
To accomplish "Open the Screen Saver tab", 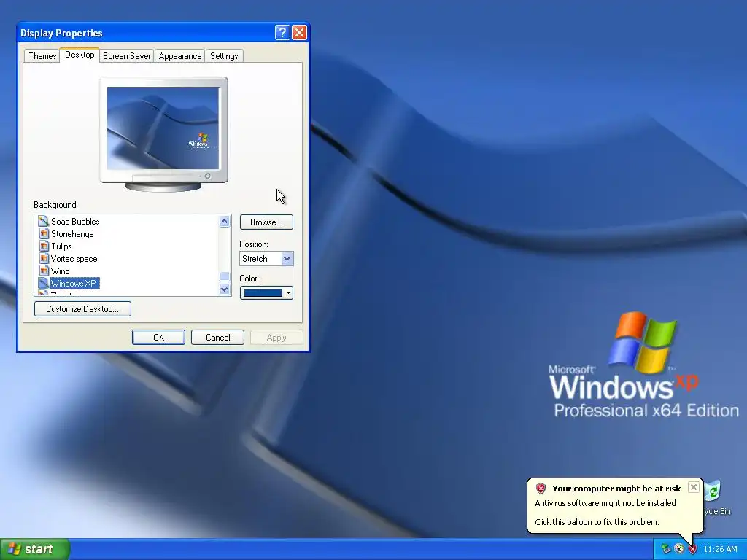I will coord(127,56).
